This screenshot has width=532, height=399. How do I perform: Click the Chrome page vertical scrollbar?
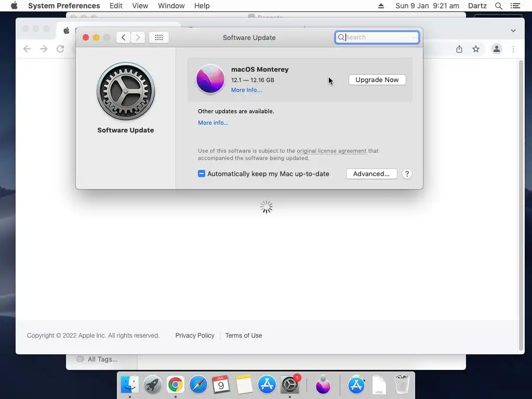click(x=521, y=206)
